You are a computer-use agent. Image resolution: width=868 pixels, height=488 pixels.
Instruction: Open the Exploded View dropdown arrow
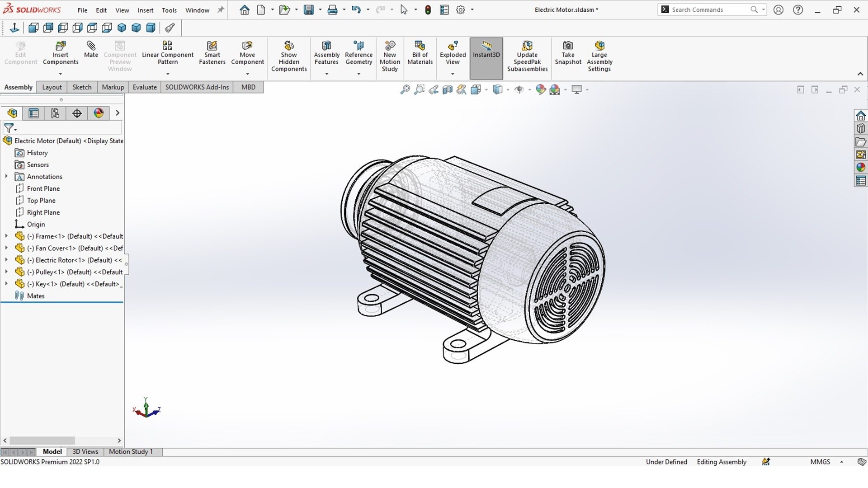(x=453, y=74)
